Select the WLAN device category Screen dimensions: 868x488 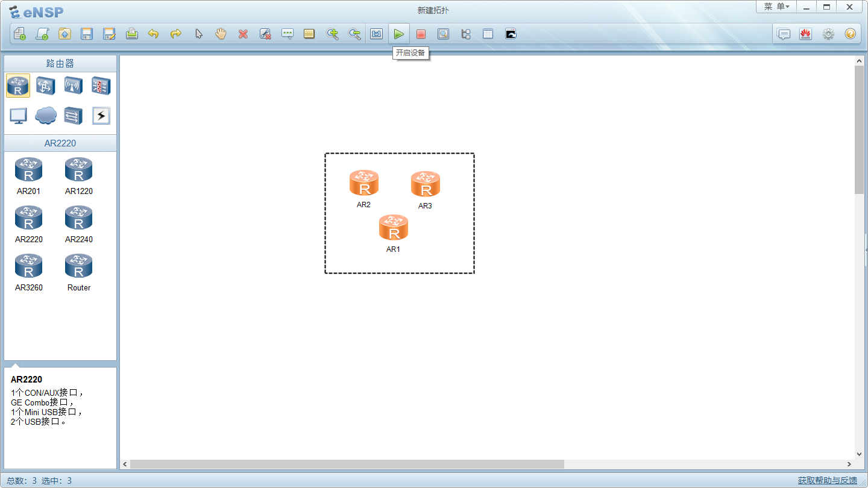(x=74, y=86)
